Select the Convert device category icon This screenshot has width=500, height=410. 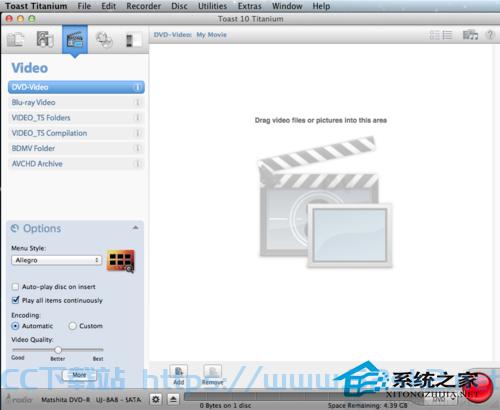pos(133,40)
